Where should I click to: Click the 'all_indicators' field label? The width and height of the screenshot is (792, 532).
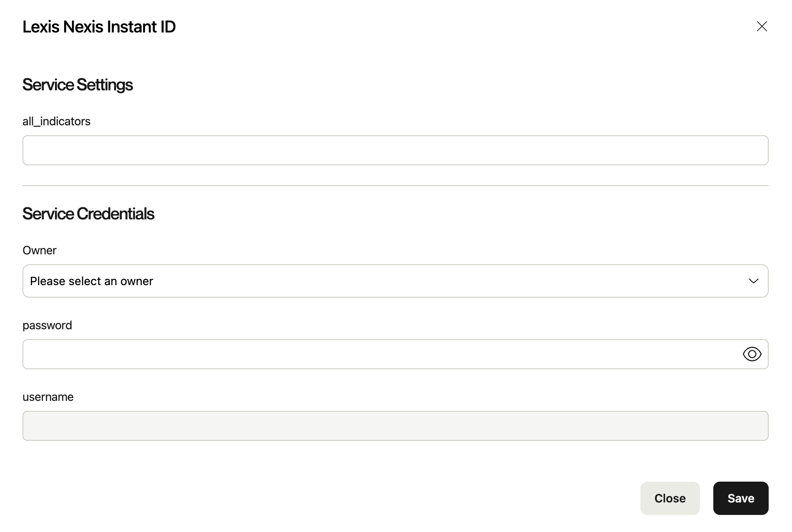pos(56,121)
